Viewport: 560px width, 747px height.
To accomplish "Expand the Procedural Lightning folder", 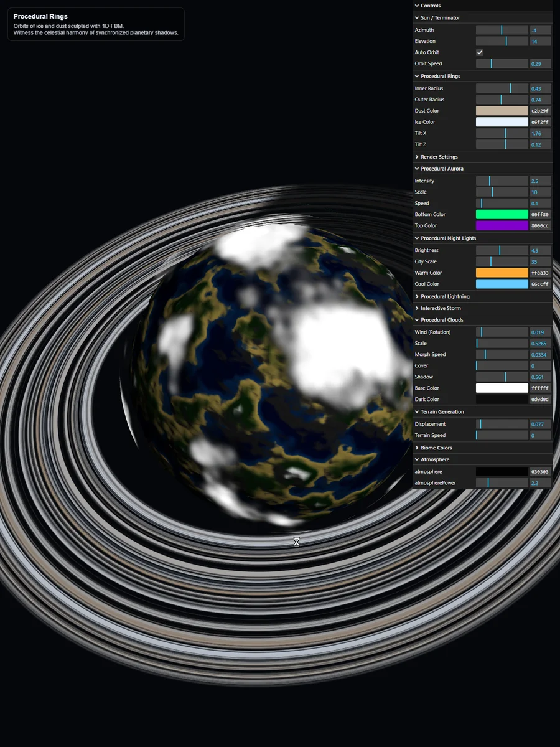I will (445, 296).
